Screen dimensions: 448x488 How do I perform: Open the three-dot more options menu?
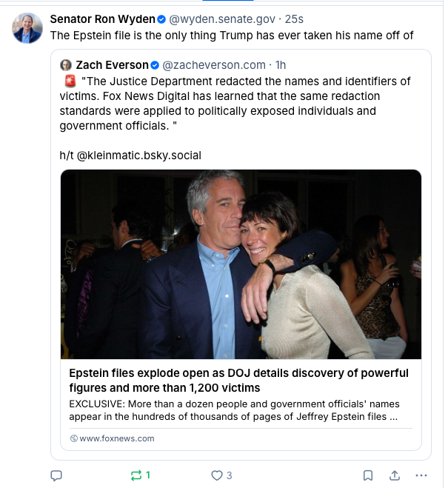(x=422, y=475)
